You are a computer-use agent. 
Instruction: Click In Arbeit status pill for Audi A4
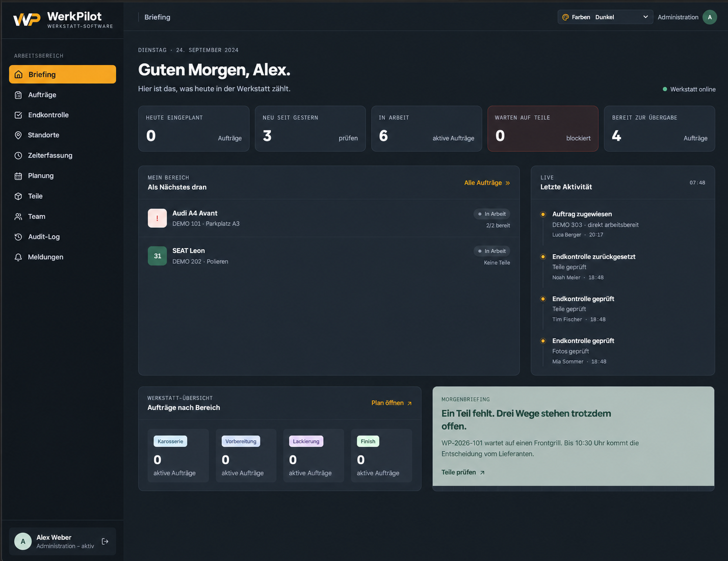[491, 214]
